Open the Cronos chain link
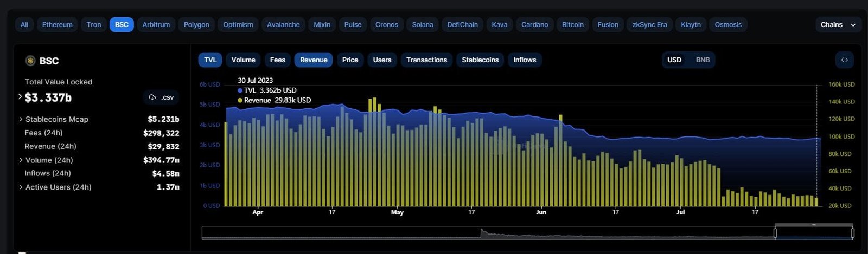The height and width of the screenshot is (254, 868). [387, 24]
